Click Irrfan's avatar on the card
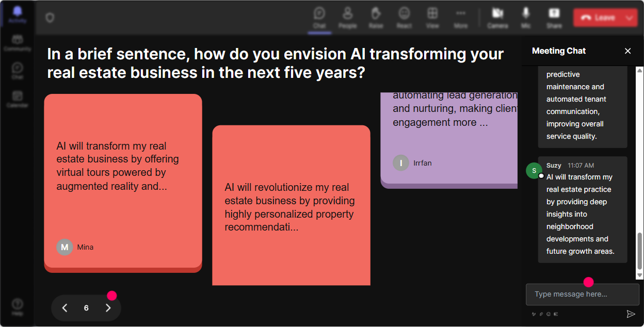 401,163
